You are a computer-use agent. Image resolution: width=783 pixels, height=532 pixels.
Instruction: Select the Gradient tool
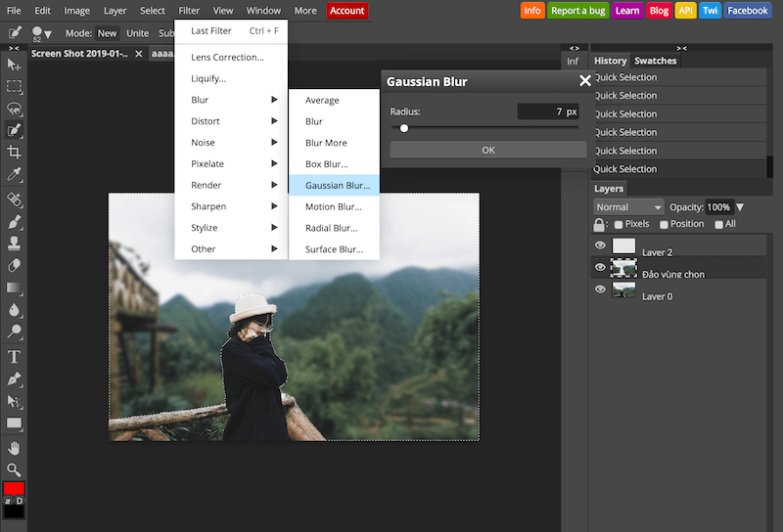coord(14,288)
